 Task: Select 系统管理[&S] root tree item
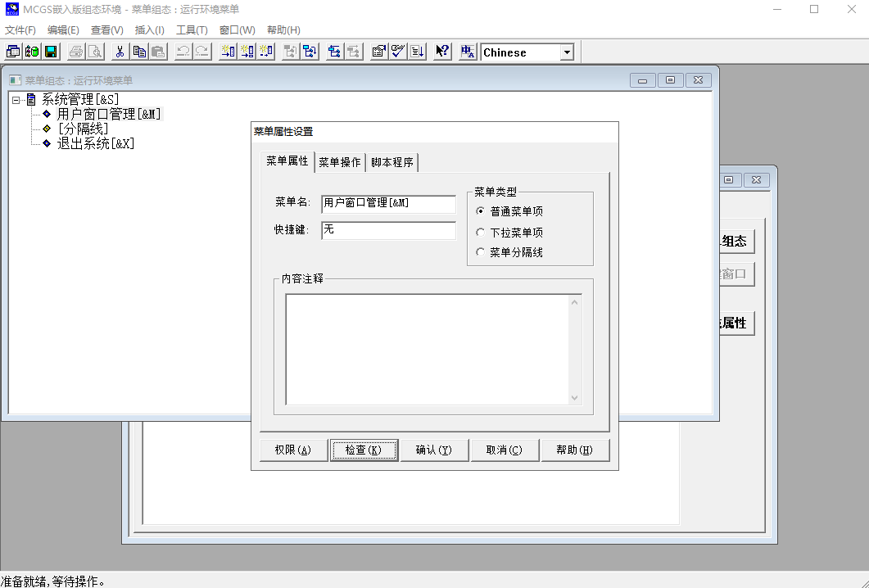point(80,100)
